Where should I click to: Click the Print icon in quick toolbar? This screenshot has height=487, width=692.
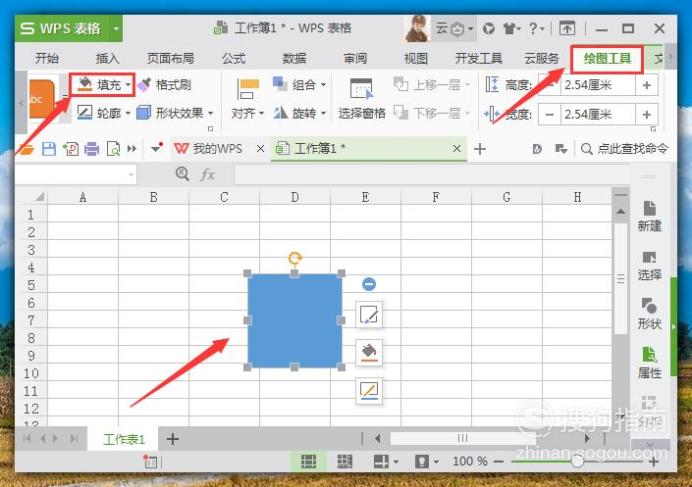pos(91,149)
